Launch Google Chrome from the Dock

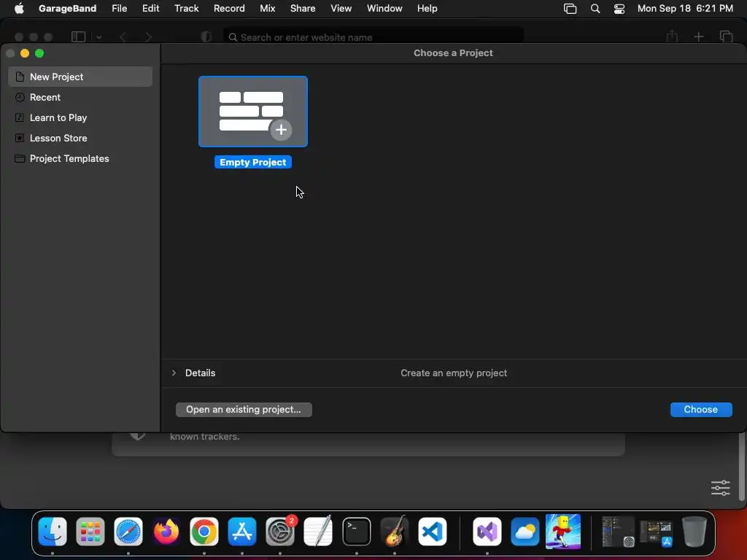[x=204, y=532]
